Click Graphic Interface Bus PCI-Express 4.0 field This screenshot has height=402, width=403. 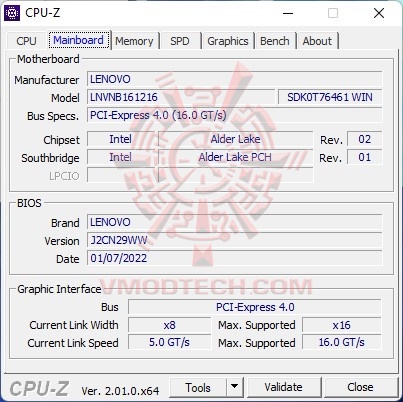255,307
